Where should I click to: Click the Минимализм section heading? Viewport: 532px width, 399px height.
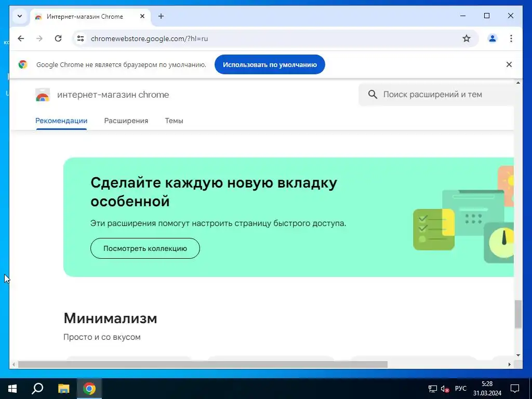pos(110,318)
